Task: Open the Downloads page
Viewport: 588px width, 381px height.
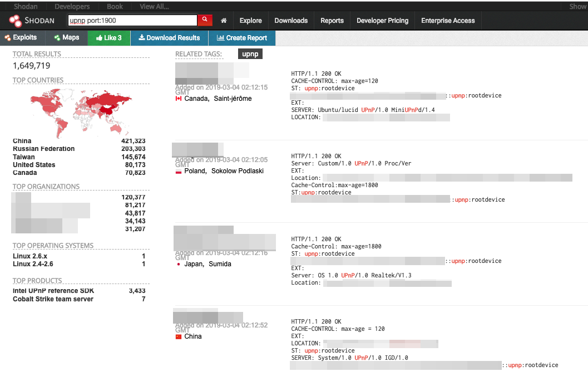Action: (291, 21)
